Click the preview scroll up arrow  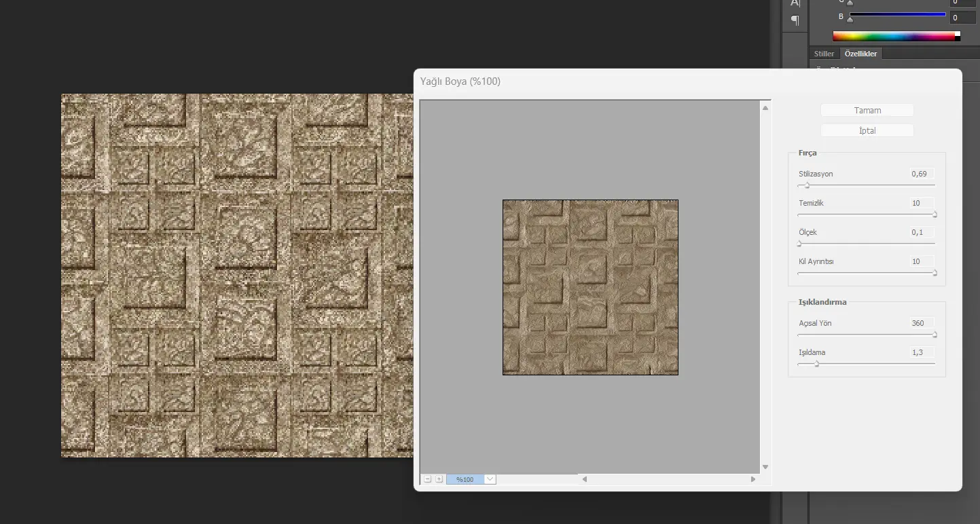tap(765, 108)
